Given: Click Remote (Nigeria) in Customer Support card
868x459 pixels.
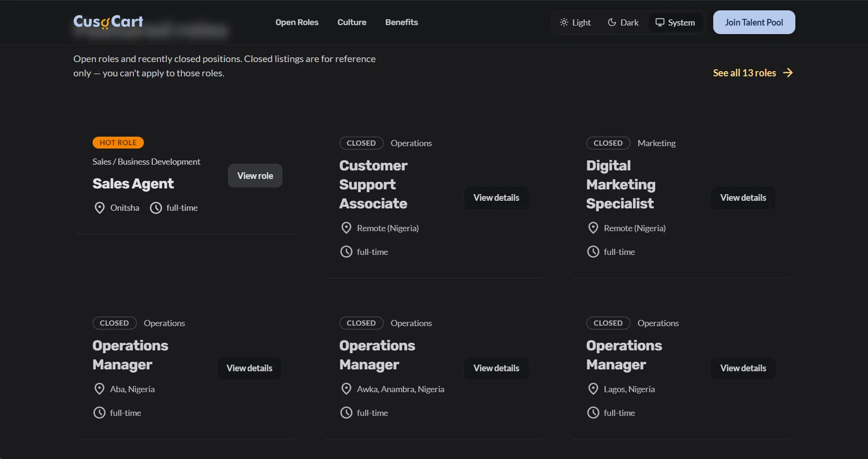Looking at the screenshot, I should coord(388,228).
